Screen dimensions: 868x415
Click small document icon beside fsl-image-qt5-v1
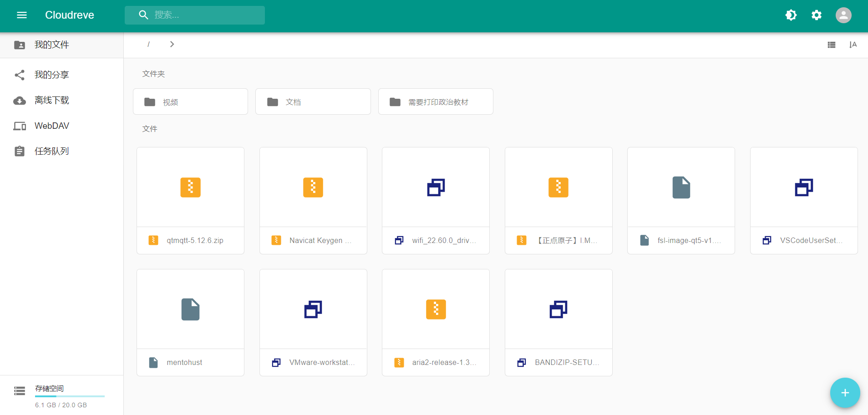click(645, 240)
